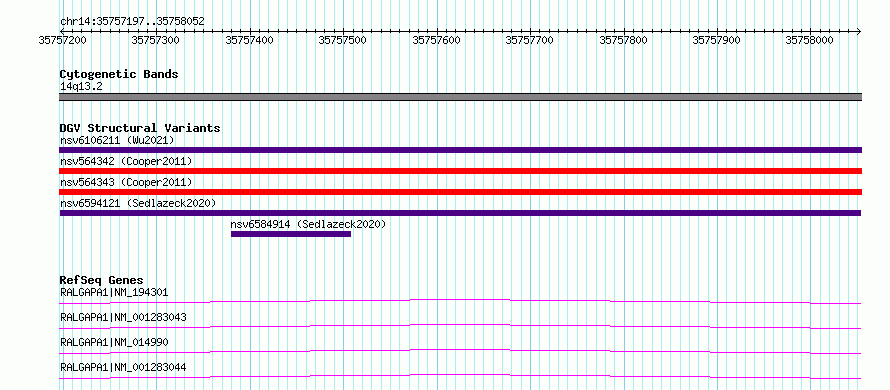890x390 pixels.
Task: Click ruler position 35757300
Action: pyautogui.click(x=156, y=40)
